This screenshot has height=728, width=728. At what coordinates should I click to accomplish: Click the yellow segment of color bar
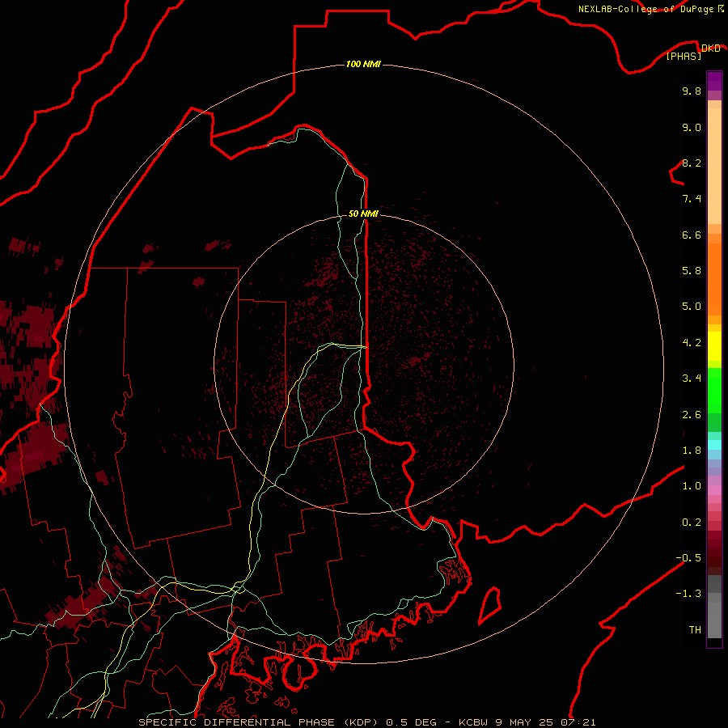tap(714, 346)
